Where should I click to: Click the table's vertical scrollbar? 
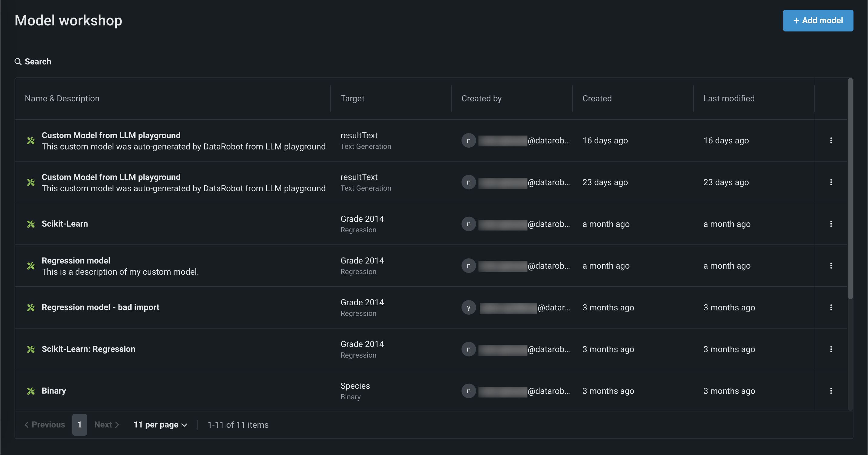click(850, 189)
